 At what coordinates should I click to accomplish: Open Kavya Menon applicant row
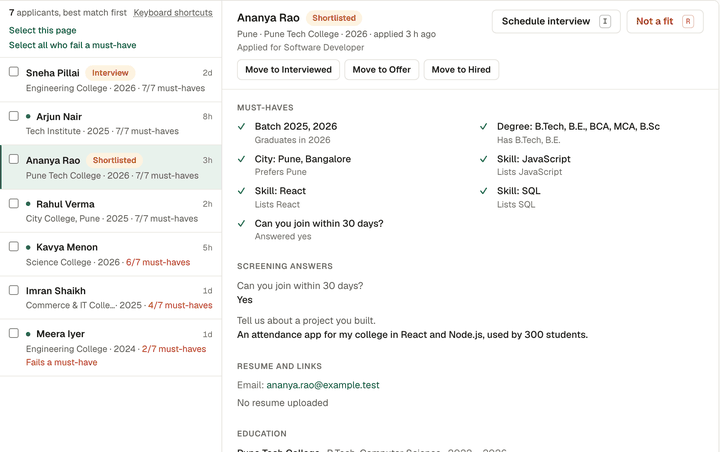pos(111,254)
